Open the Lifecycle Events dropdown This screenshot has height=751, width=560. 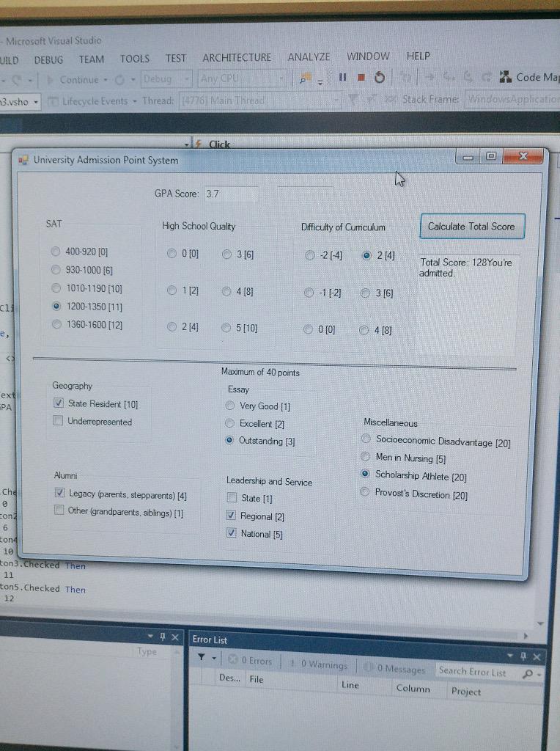[134, 101]
